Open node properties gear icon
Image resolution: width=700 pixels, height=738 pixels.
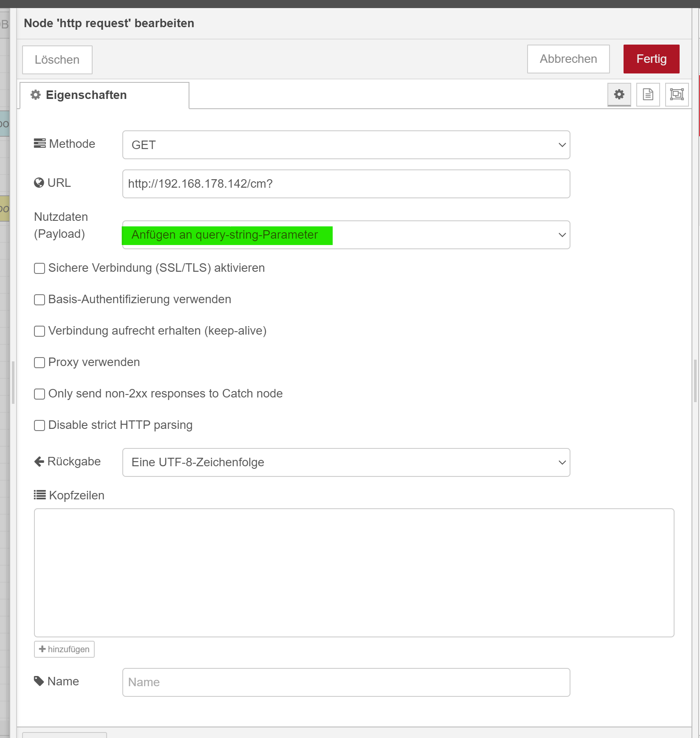619,94
